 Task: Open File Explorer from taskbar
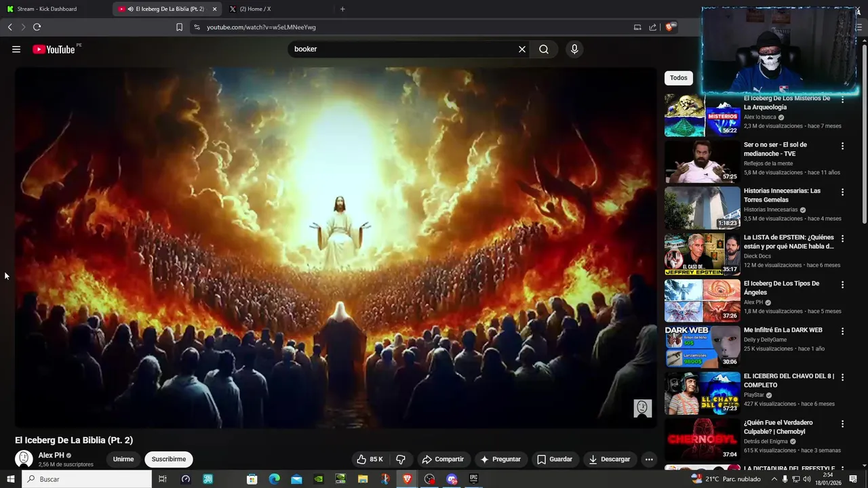pyautogui.click(x=363, y=479)
